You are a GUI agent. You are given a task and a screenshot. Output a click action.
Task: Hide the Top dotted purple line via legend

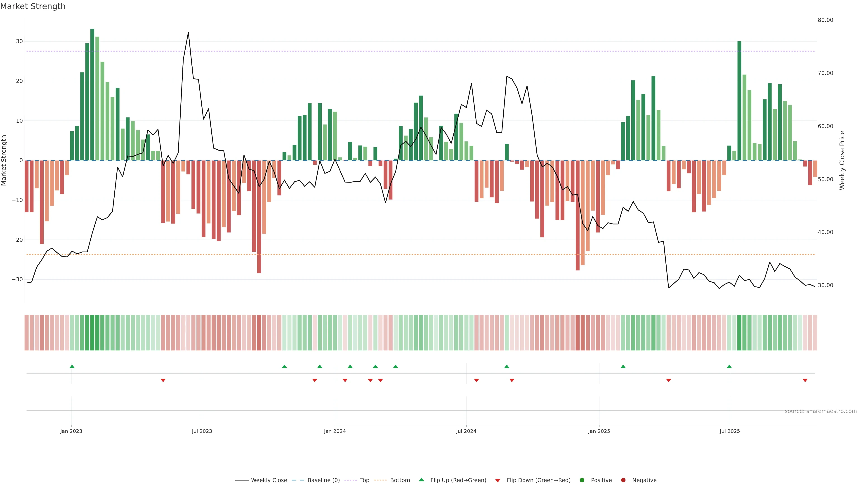(357, 480)
